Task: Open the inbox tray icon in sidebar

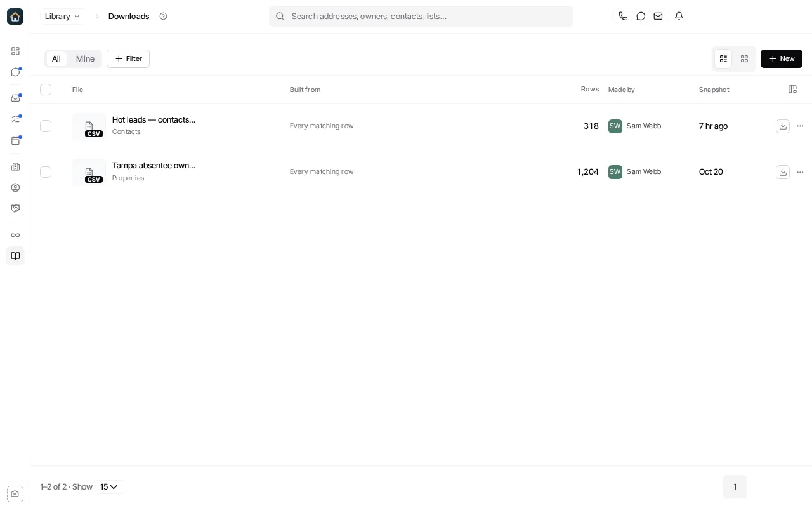Action: (x=15, y=98)
